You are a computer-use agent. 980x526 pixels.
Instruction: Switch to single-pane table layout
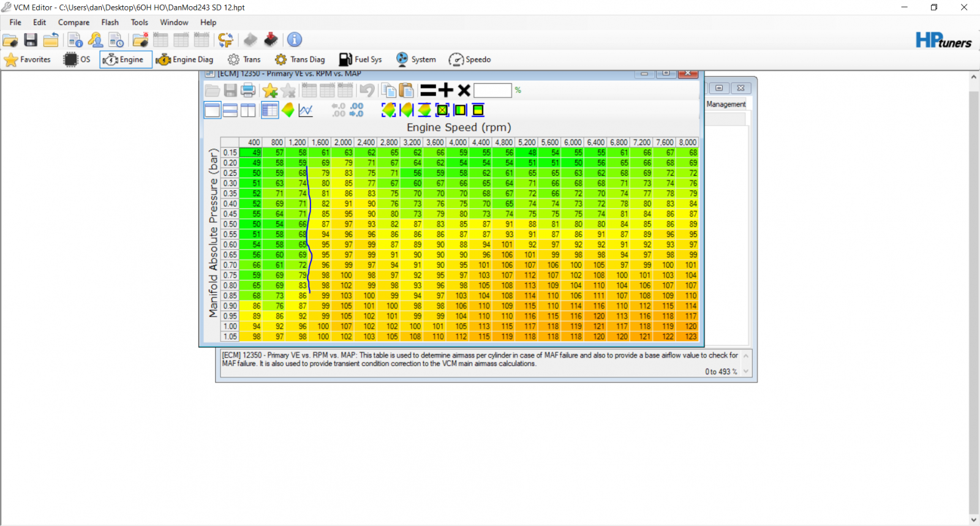tap(213, 110)
